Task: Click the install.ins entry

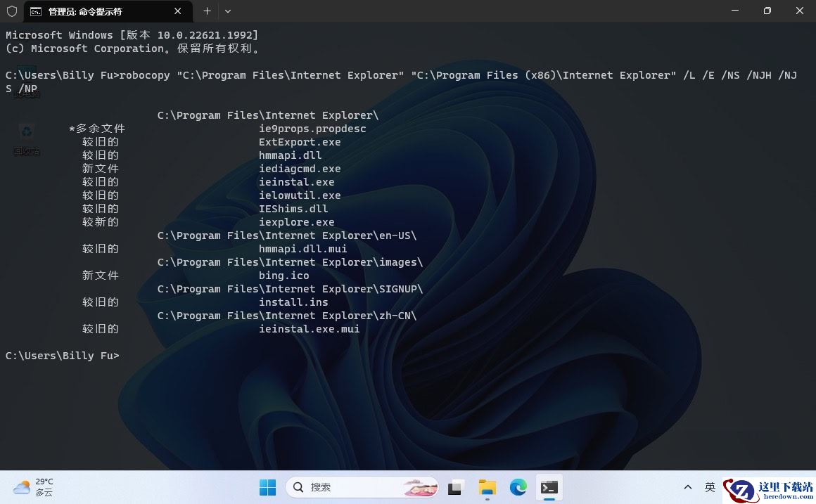Action: coord(293,302)
